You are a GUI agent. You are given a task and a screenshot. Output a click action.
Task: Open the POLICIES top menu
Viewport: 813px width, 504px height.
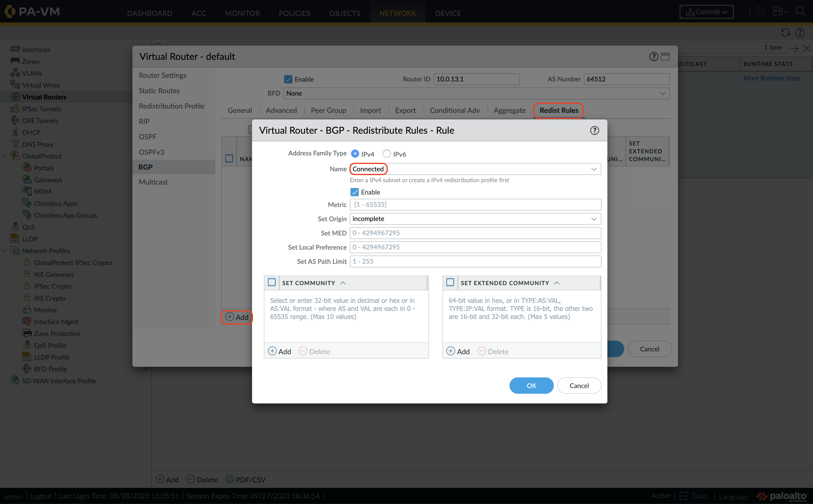[294, 13]
